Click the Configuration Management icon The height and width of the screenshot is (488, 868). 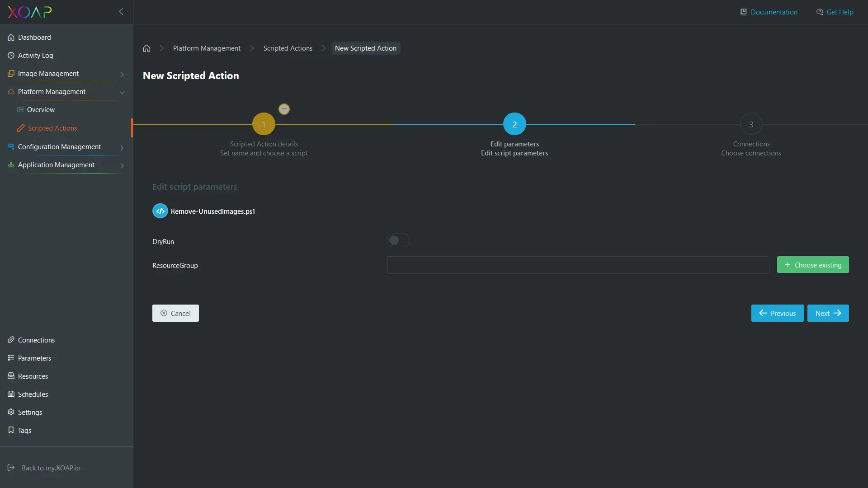[x=11, y=147]
